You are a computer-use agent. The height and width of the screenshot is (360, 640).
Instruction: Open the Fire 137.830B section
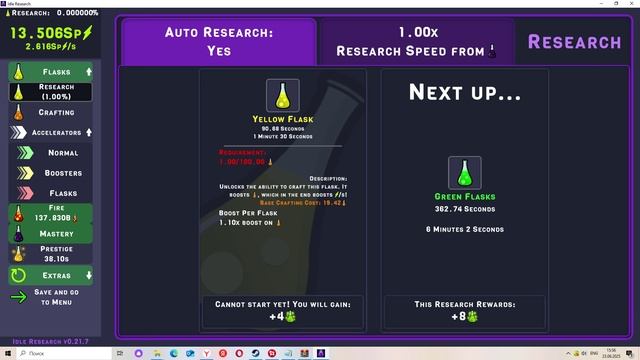pyautogui.click(x=51, y=213)
